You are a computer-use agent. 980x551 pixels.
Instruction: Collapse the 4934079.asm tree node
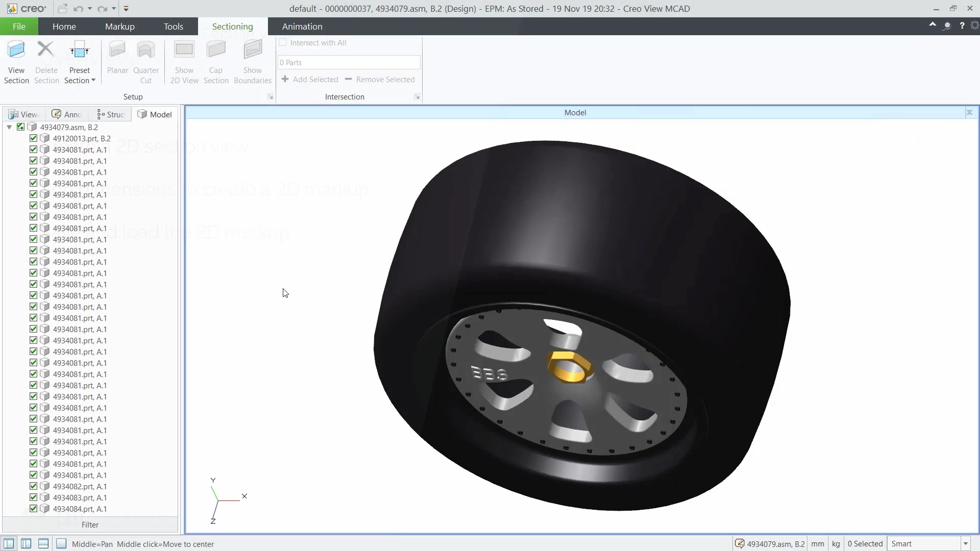click(9, 127)
